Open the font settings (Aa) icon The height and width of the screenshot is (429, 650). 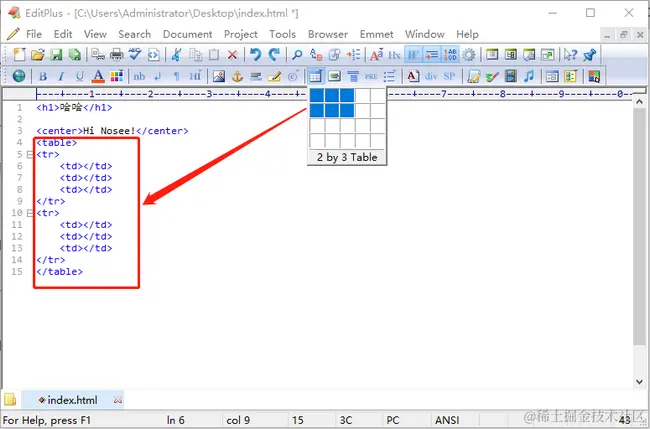point(376,54)
